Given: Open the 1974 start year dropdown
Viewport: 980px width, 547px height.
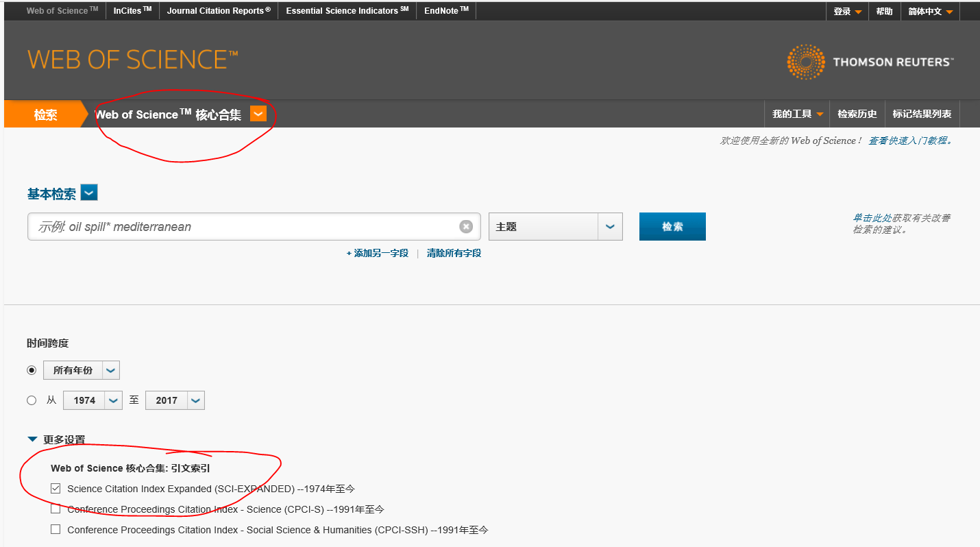Looking at the screenshot, I should coord(93,400).
